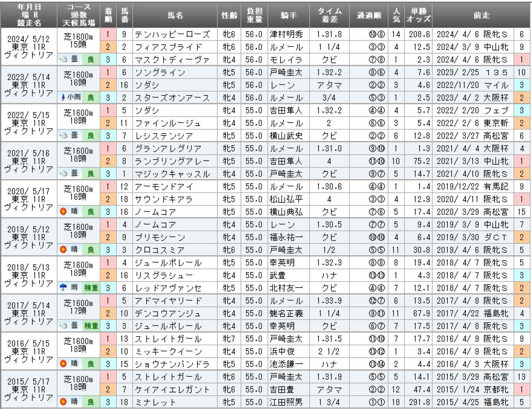Viewport: 532px width, 409px height.
Task: Select horse name リスグラシュー
Action: pyautogui.click(x=164, y=275)
